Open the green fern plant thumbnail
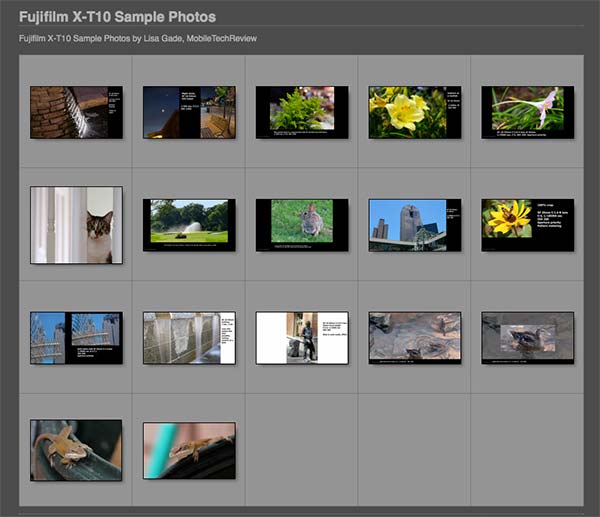 [x=302, y=112]
